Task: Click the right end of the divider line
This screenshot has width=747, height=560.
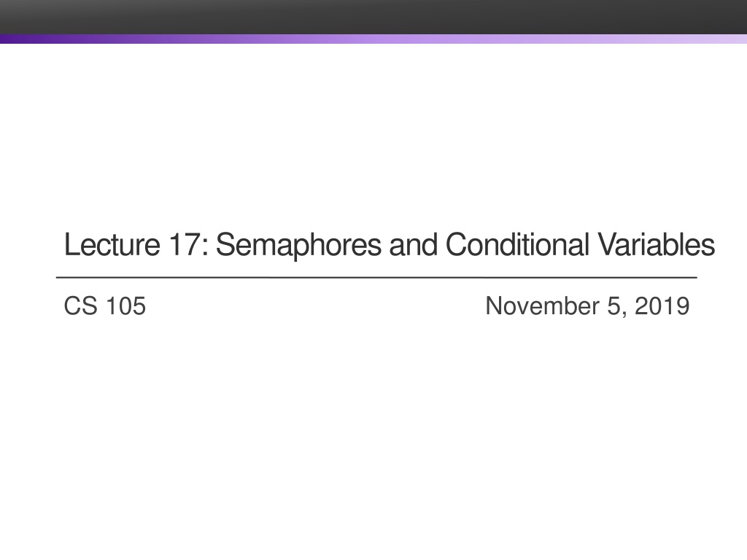Action: (694, 278)
